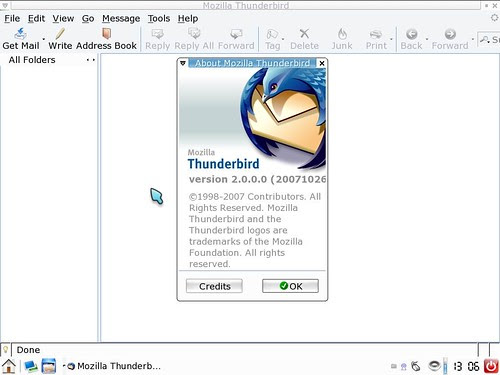Viewport: 500px width, 375px height.
Task: Open the Back history dropdown arrow
Action: tap(427, 39)
